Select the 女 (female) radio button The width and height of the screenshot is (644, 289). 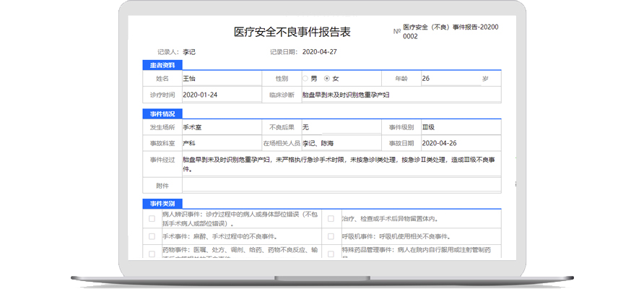(x=327, y=78)
